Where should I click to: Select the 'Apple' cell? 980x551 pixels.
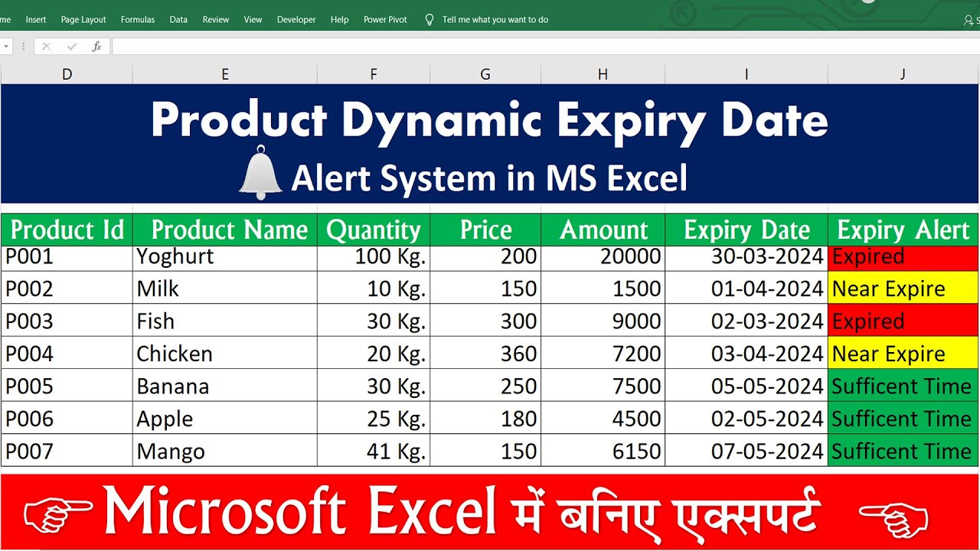(225, 418)
